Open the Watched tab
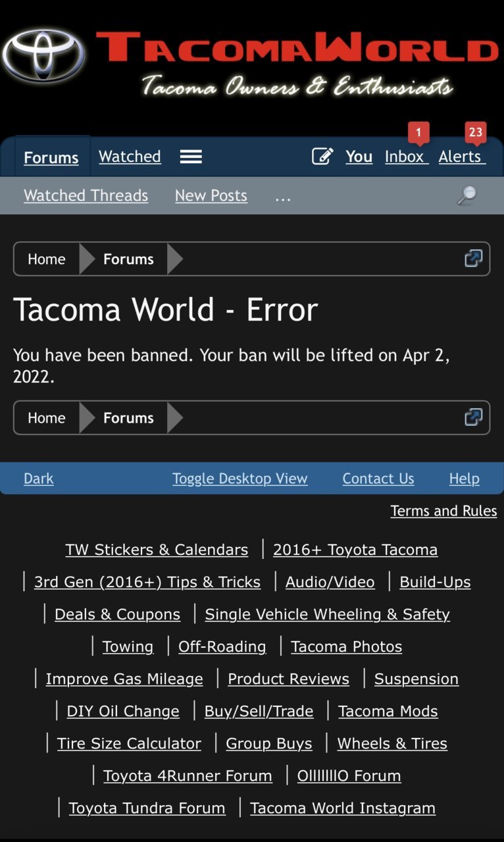 [x=130, y=157]
